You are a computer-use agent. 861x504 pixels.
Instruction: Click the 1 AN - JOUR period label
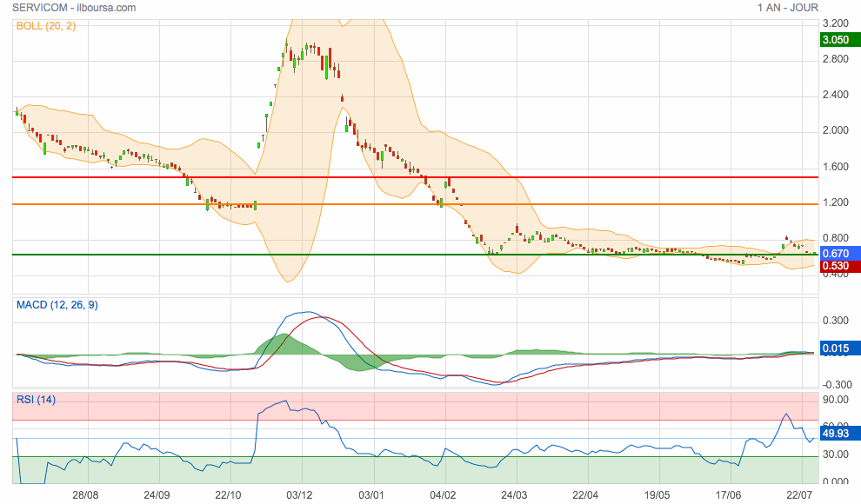(787, 8)
